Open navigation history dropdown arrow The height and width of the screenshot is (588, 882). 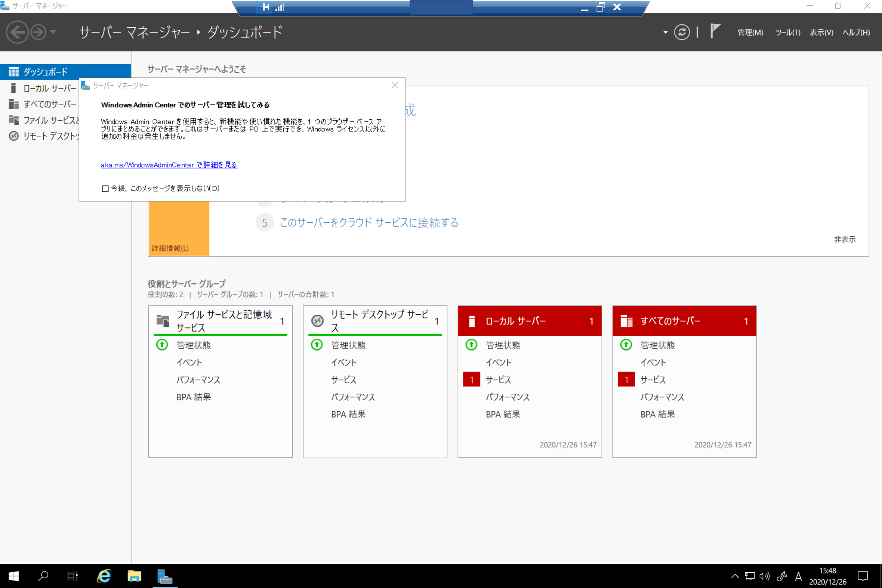(53, 32)
